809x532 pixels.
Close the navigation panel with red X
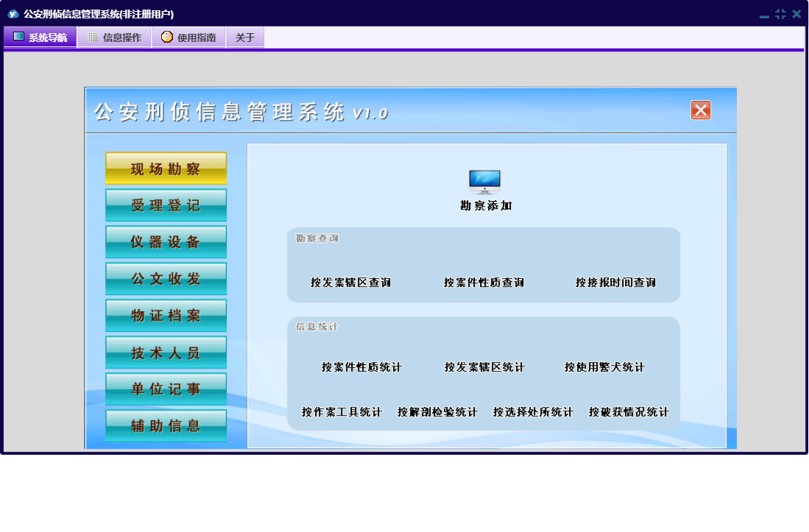[x=700, y=110]
